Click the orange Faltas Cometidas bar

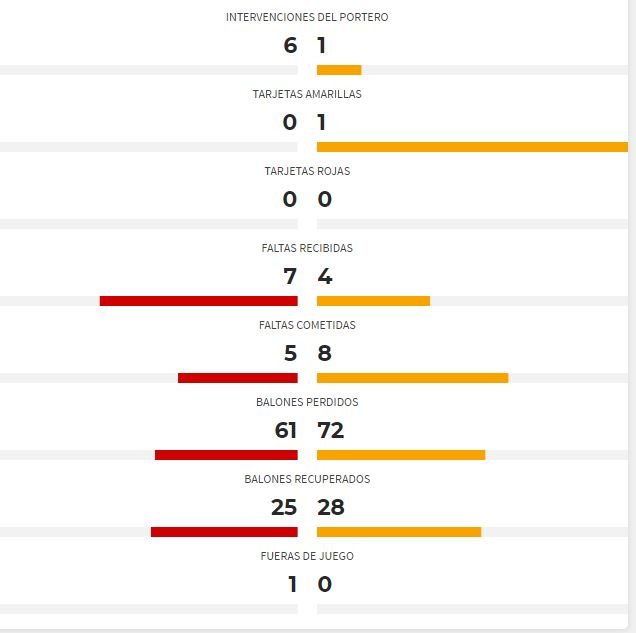point(413,378)
